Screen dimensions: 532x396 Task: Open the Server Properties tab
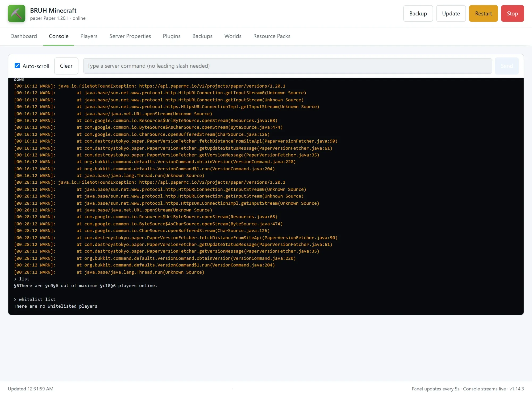130,36
